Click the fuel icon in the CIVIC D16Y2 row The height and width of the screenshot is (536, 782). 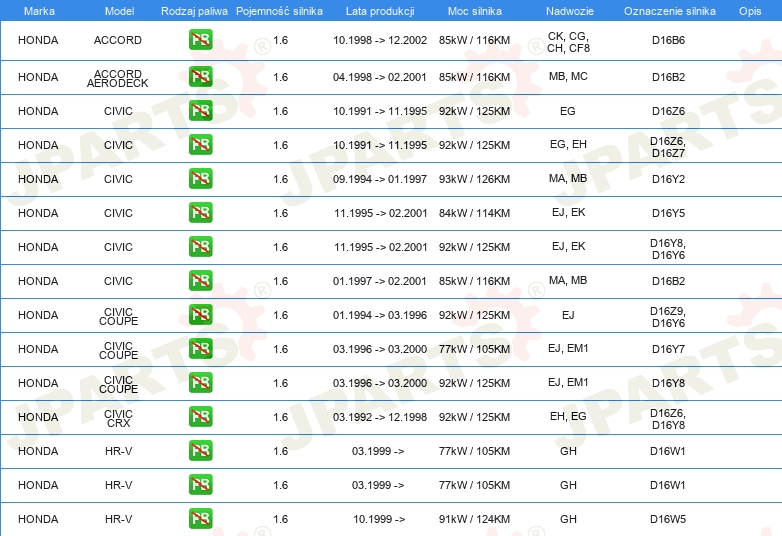pos(200,179)
